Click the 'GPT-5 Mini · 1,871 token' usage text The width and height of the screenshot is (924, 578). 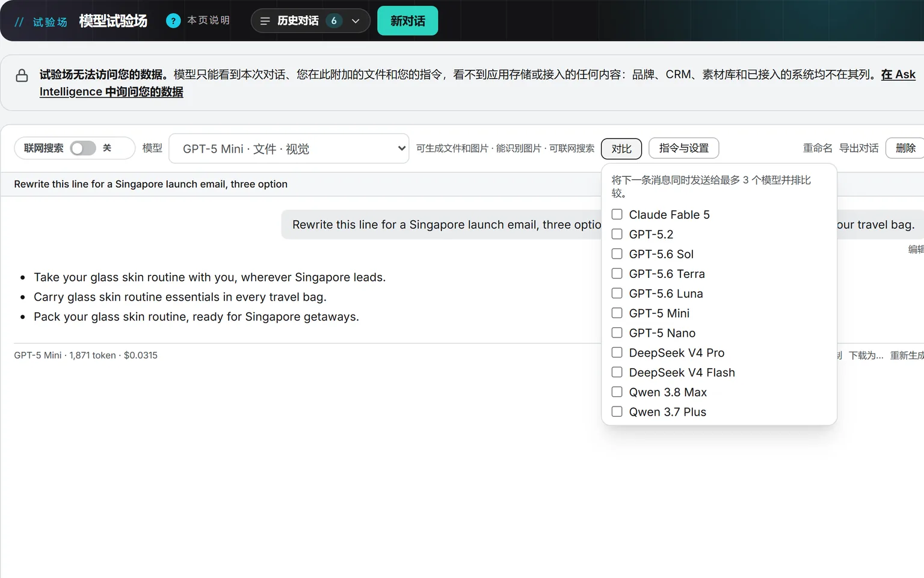point(85,355)
